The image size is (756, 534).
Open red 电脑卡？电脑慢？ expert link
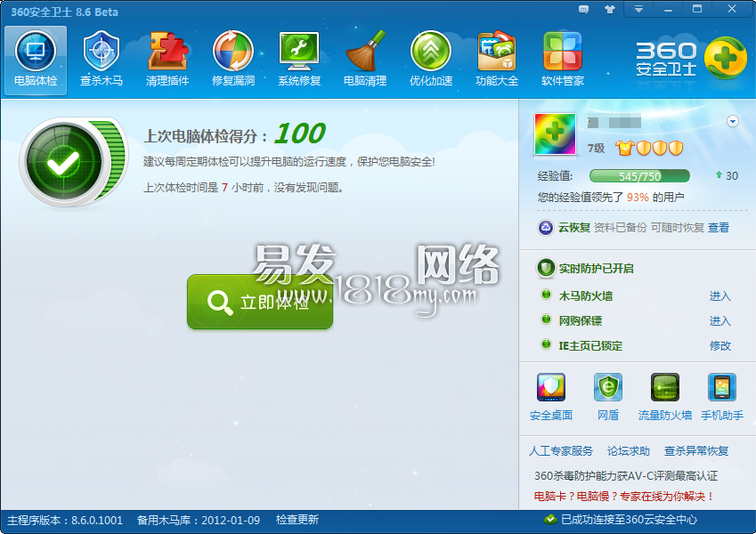(x=624, y=497)
